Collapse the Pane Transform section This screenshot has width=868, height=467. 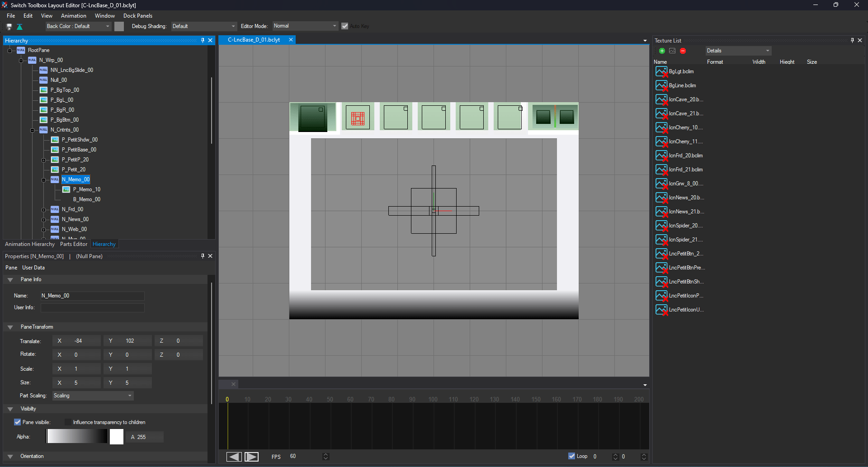point(10,327)
